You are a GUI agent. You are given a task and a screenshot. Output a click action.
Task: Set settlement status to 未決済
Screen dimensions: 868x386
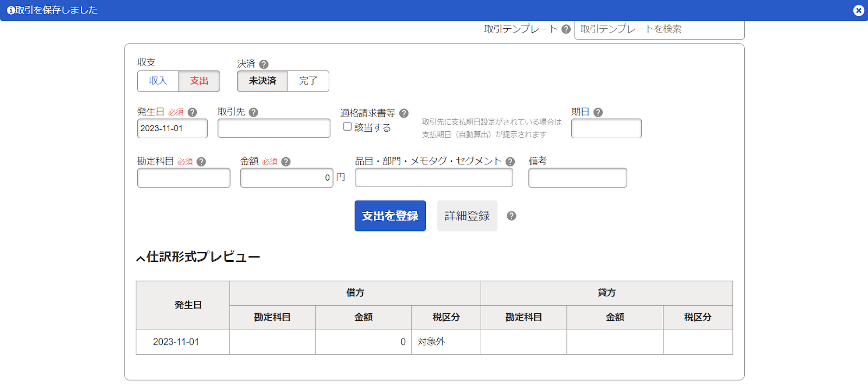click(x=263, y=81)
